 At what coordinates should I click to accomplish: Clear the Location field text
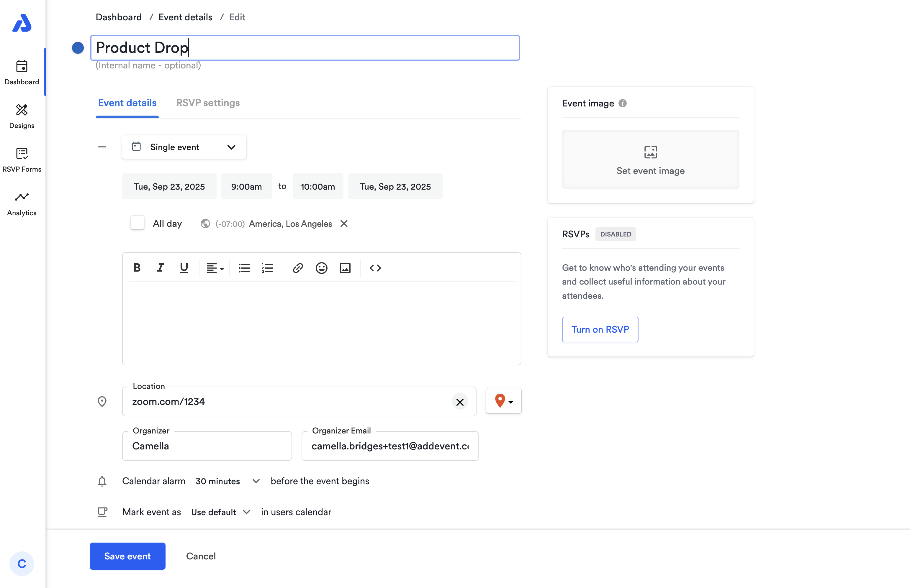[460, 402]
